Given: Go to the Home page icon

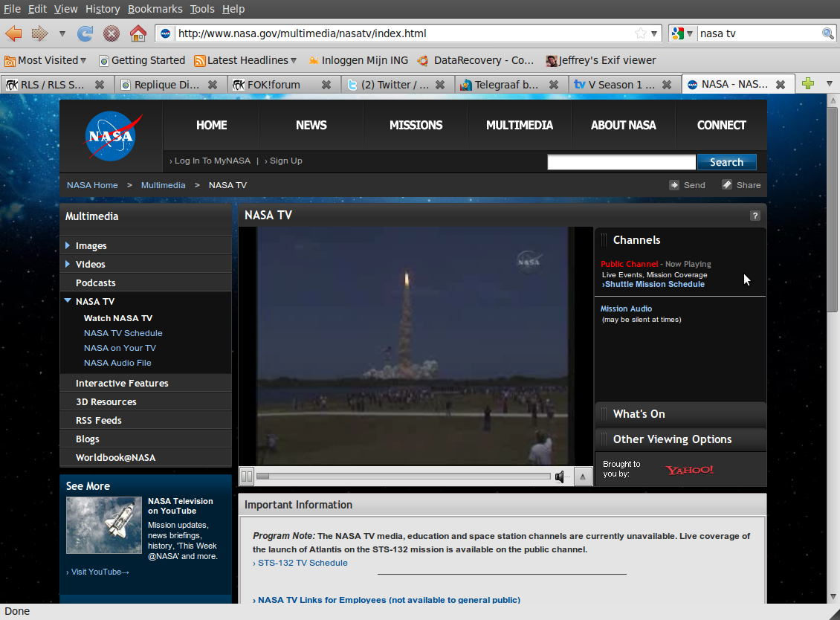Looking at the screenshot, I should pyautogui.click(x=138, y=33).
